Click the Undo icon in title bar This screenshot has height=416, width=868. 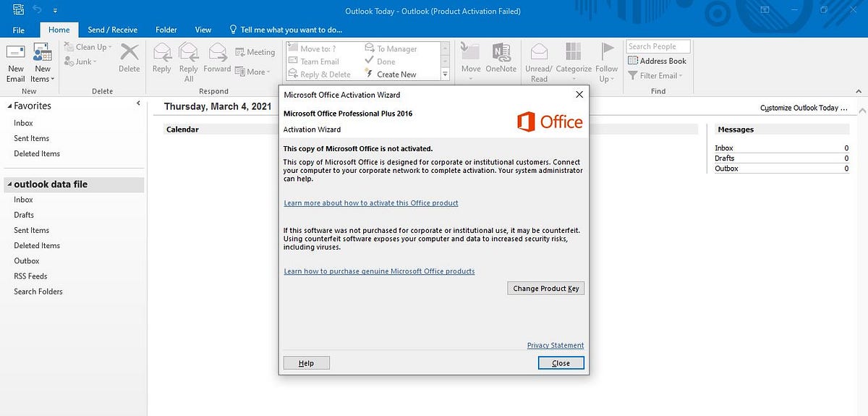point(38,10)
